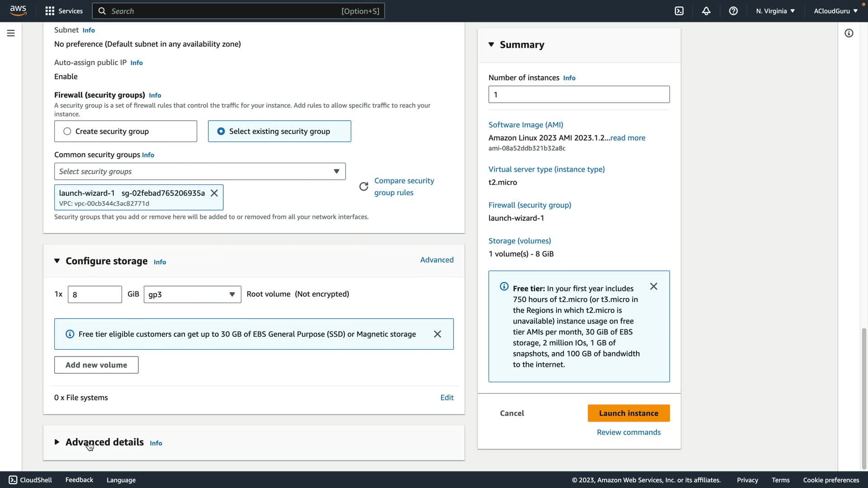Open the right-side info panel icon

(849, 33)
